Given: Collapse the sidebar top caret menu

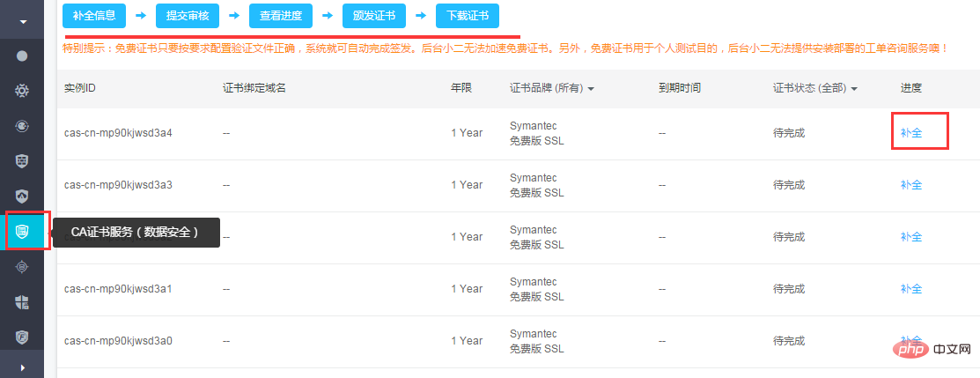Looking at the screenshot, I should pos(23,22).
